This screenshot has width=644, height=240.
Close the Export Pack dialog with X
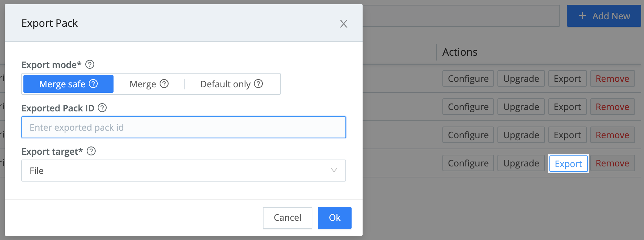click(343, 24)
